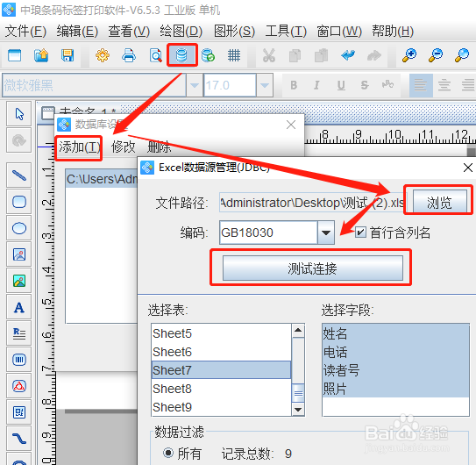The image size is (476, 465).
Task: Open 文件(F) menu
Action: (25, 32)
